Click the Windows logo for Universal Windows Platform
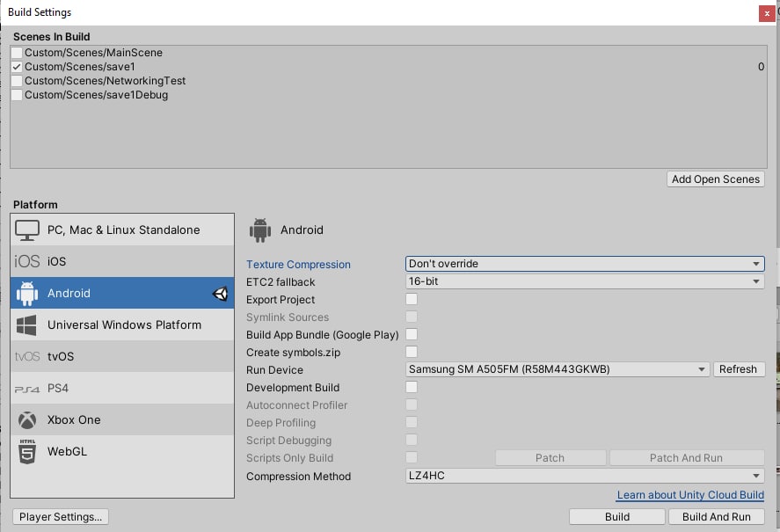The image size is (780, 532). point(26,325)
